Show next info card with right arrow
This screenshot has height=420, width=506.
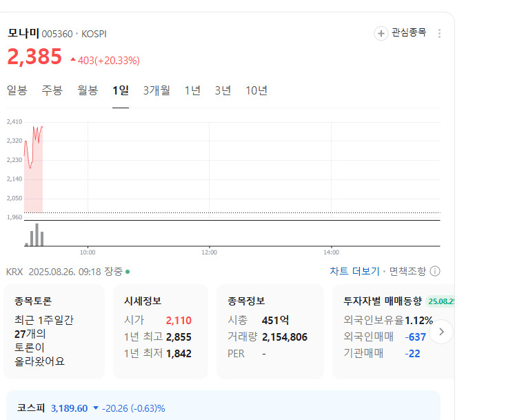441,332
